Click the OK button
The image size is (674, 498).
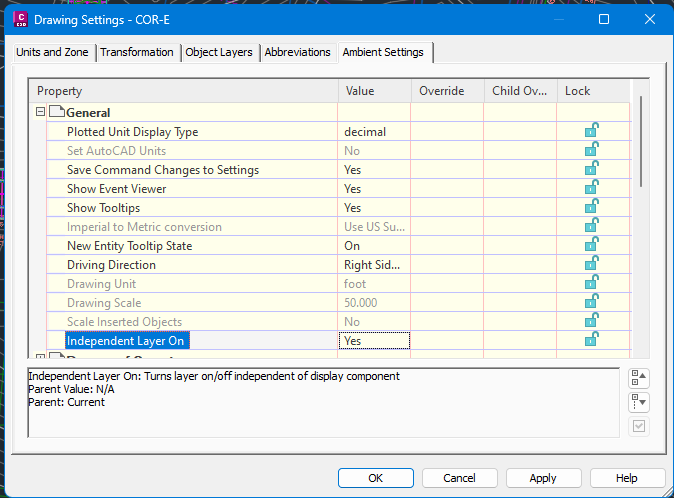[375, 478]
